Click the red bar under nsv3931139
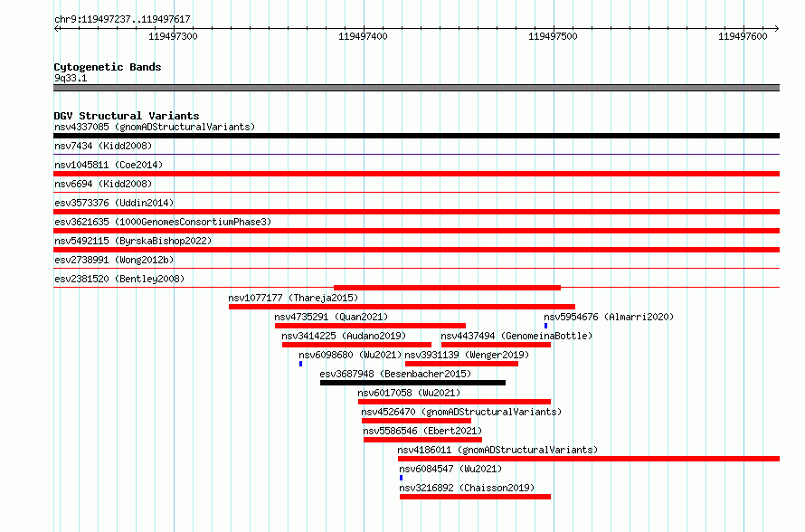This screenshot has width=805, height=532. [x=461, y=364]
